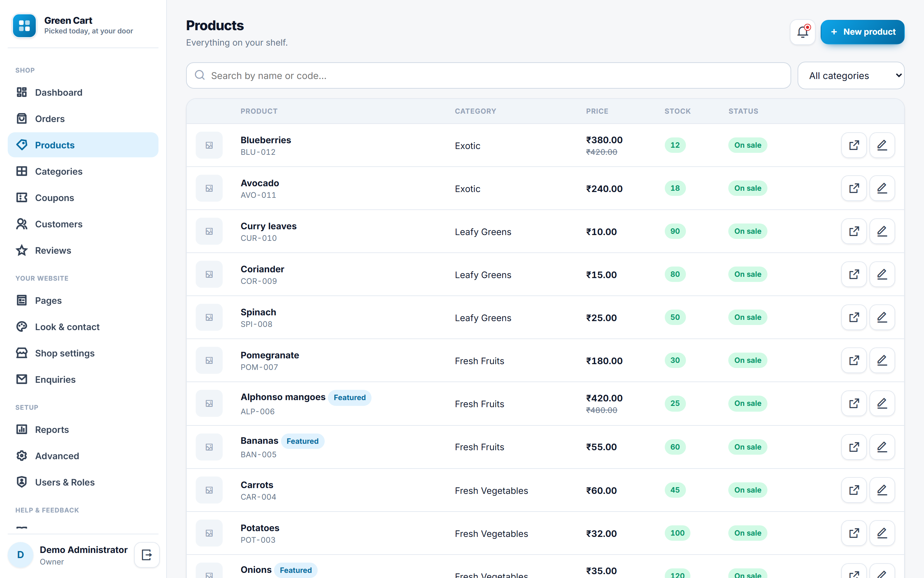Image resolution: width=924 pixels, height=578 pixels.
Task: Click the Green Cart logo icon
Action: 24,26
